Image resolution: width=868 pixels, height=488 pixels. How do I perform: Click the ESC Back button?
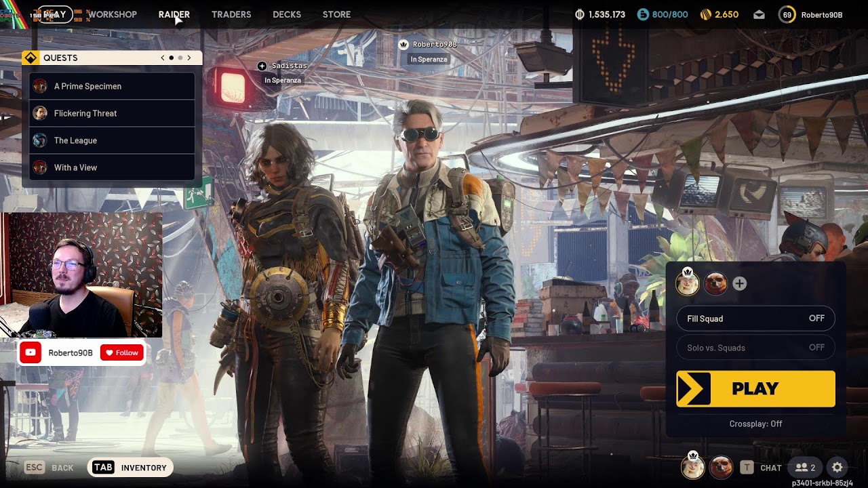coord(49,468)
